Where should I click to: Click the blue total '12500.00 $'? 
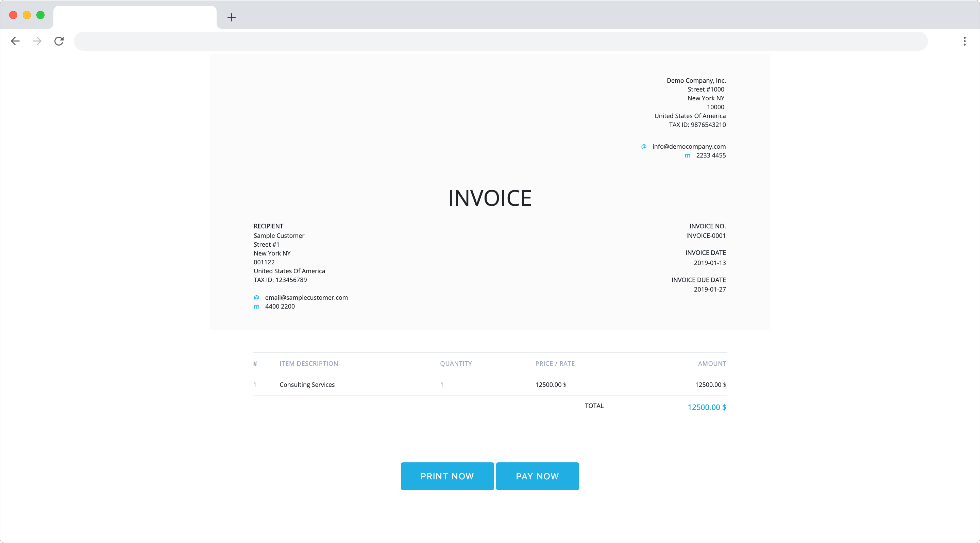point(707,407)
